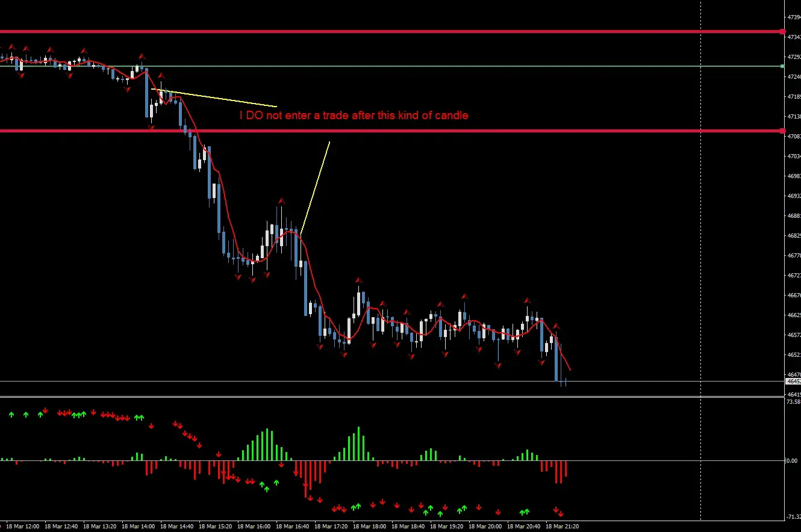
Task: Click the indicator scale value -71.32
Action: [794, 517]
